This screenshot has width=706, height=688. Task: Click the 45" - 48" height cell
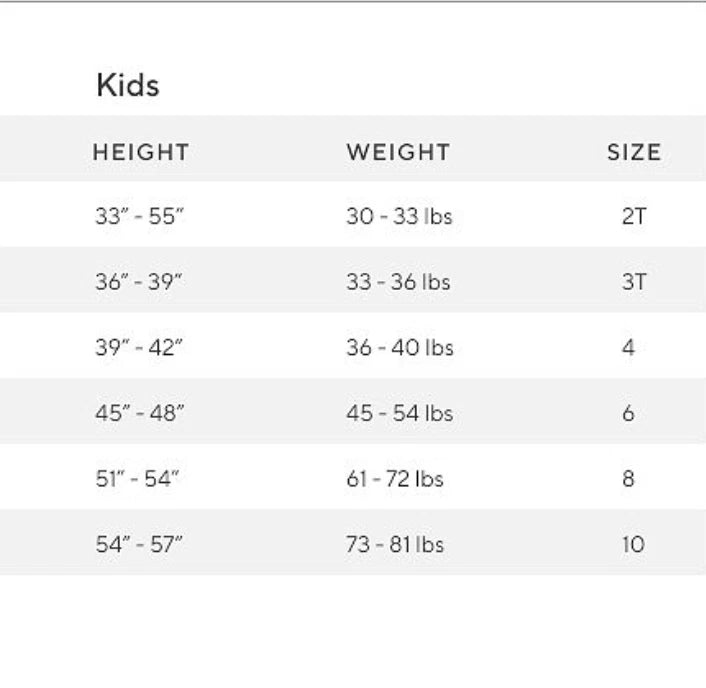[x=140, y=413]
